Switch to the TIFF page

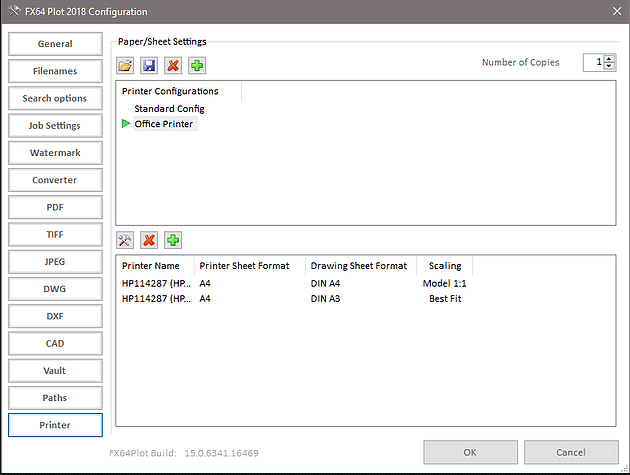click(x=55, y=235)
